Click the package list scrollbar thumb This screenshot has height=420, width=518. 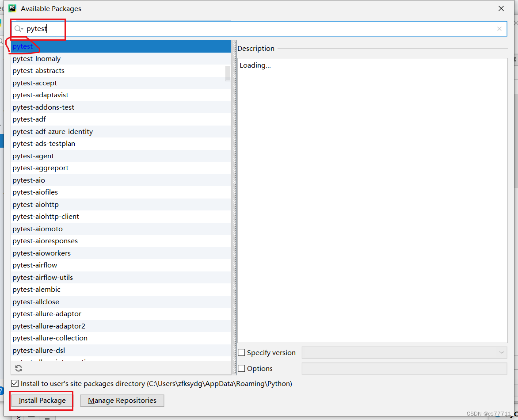click(x=228, y=73)
